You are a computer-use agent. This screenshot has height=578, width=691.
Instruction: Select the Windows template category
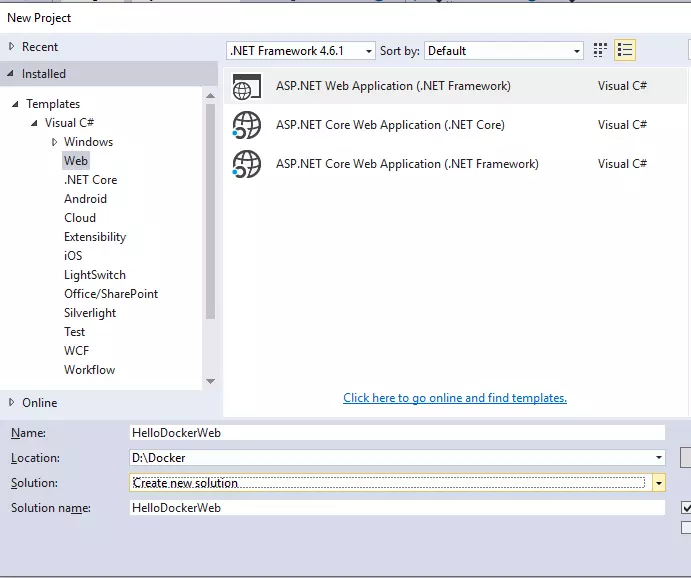[x=89, y=142]
